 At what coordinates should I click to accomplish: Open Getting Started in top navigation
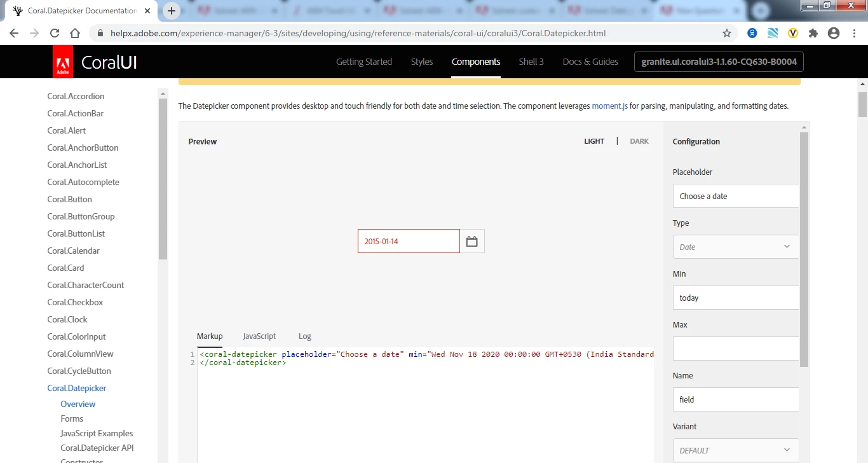[364, 62]
